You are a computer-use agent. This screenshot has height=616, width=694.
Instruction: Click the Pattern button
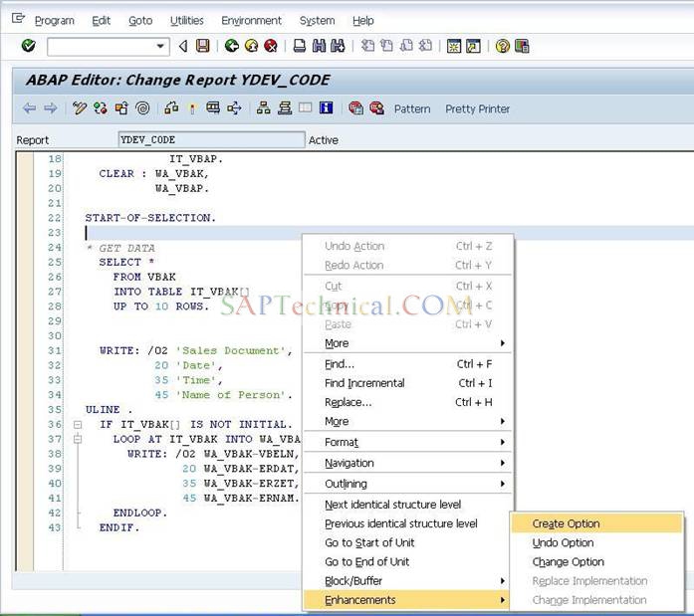tap(412, 108)
